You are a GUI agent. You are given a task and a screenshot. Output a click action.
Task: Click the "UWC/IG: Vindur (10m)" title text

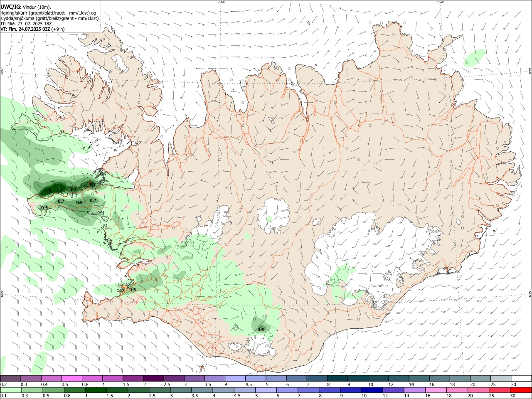pyautogui.click(x=25, y=7)
